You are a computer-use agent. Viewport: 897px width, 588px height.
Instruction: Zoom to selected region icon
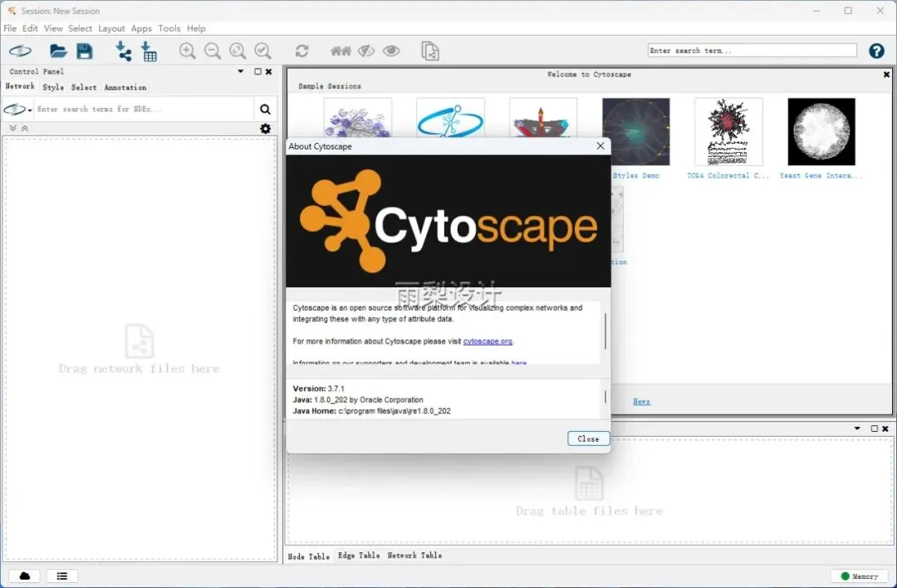coord(262,51)
